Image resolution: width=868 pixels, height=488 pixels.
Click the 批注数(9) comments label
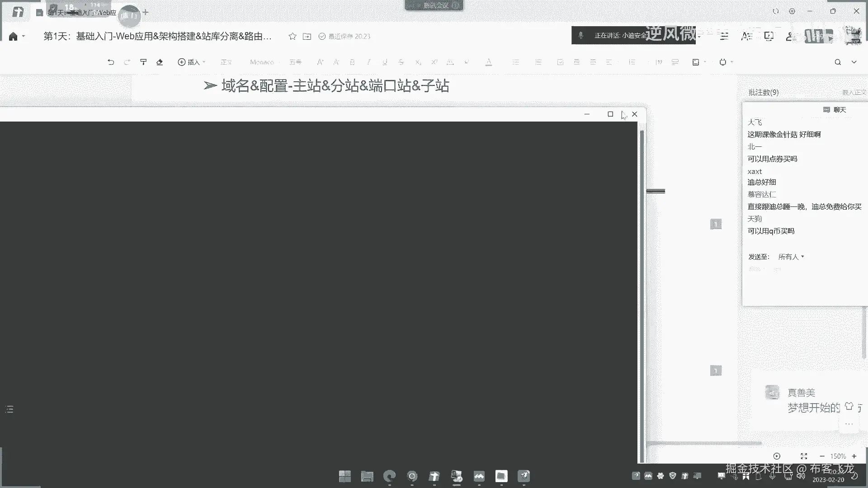(x=763, y=92)
